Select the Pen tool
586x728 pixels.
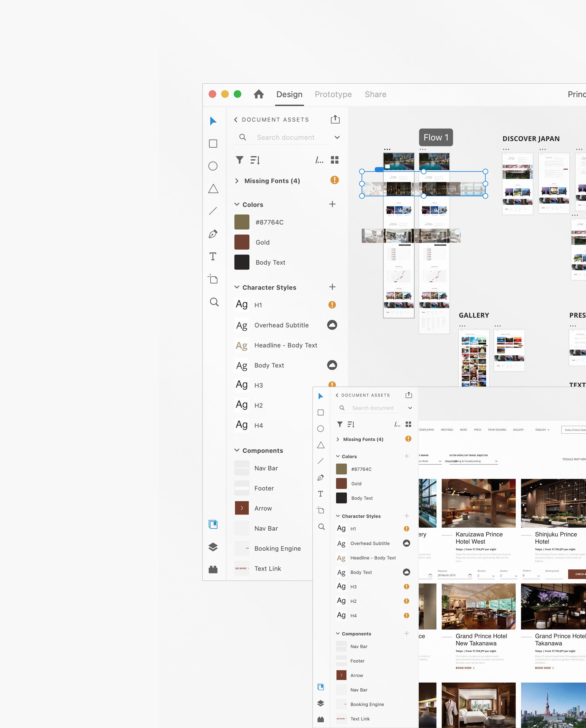tap(213, 234)
